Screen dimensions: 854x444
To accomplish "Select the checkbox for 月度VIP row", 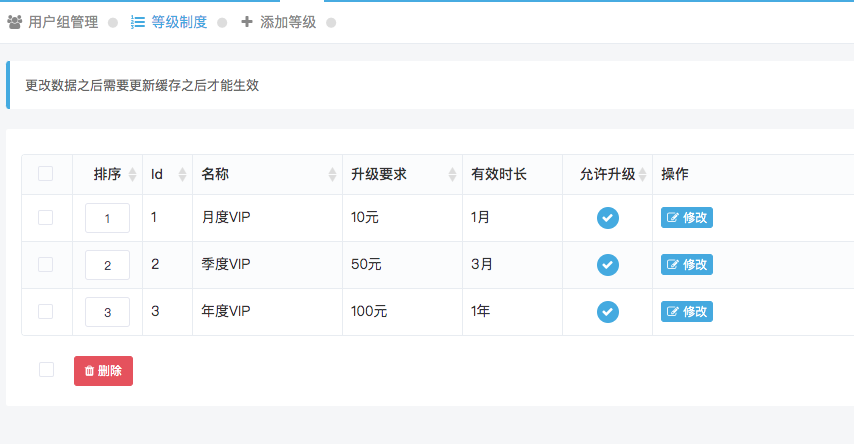I will (x=46, y=217).
